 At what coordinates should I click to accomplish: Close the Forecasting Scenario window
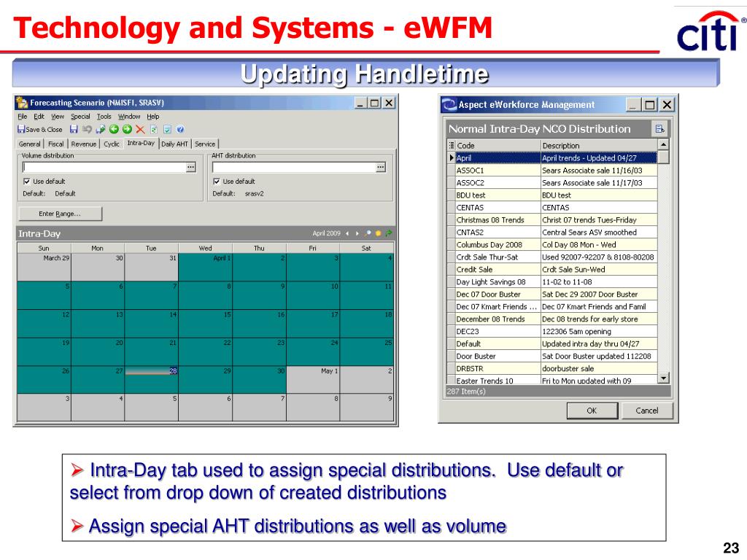(390, 103)
